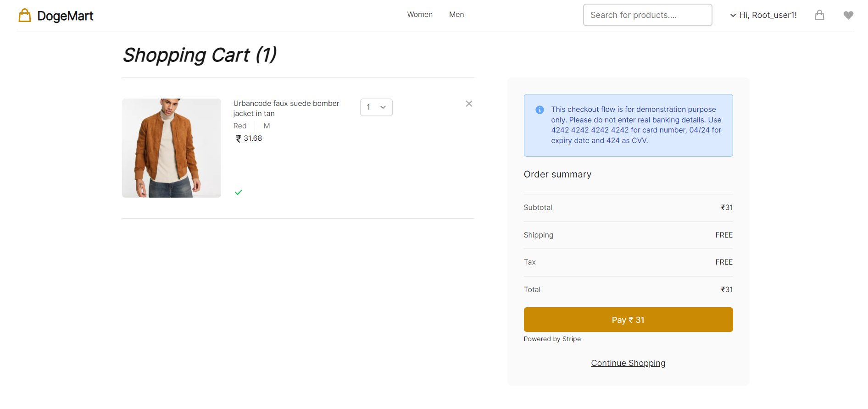
Task: Click the bomber jacket product thumbnail
Action: 172,148
